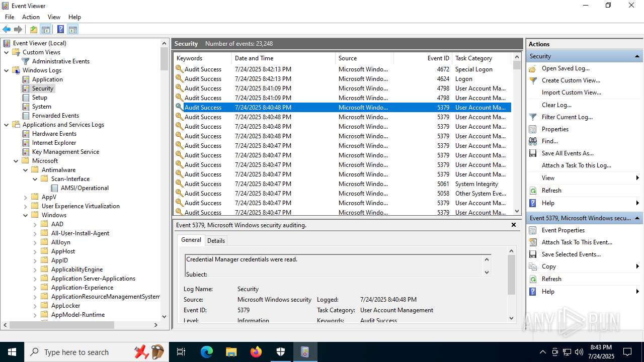Click the Forward arrow toolbar icon

pos(18,29)
